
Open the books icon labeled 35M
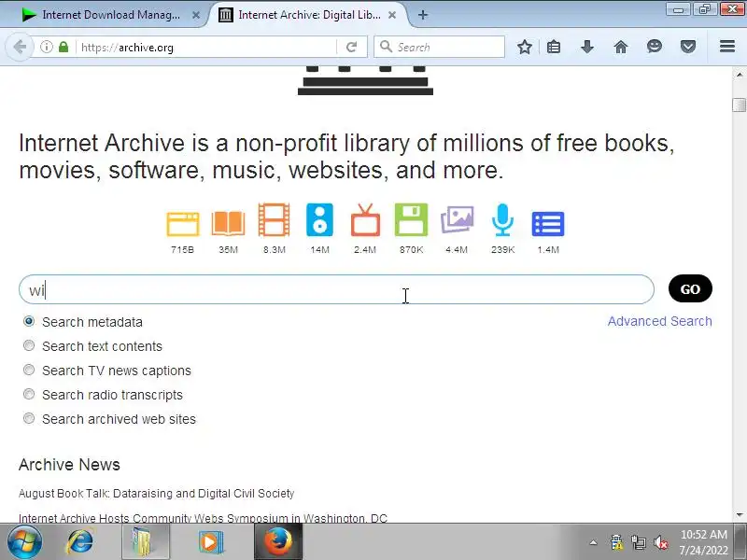228,223
